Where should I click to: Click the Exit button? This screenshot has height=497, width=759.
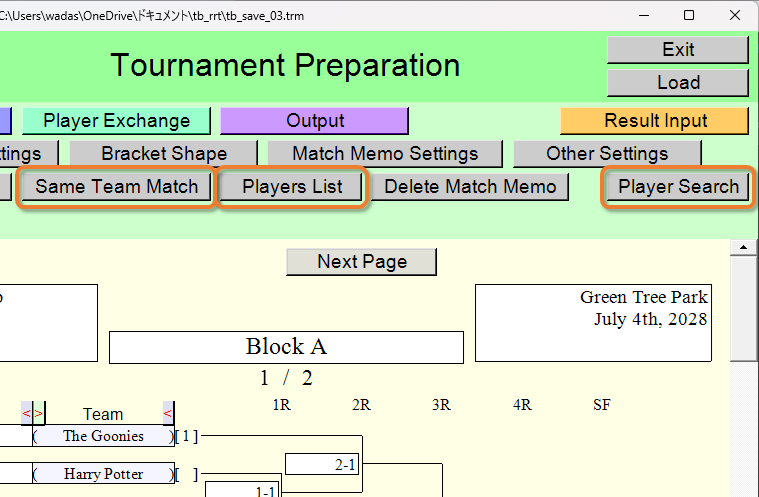[x=678, y=50]
